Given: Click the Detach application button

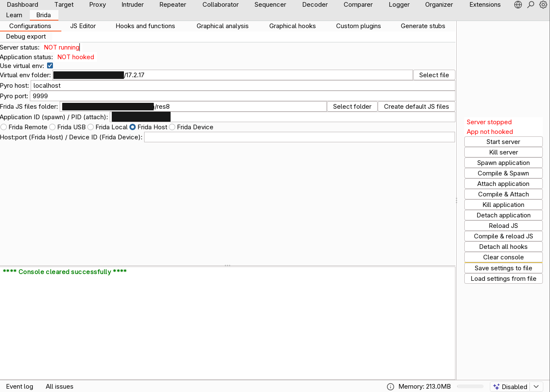Looking at the screenshot, I should (503, 215).
